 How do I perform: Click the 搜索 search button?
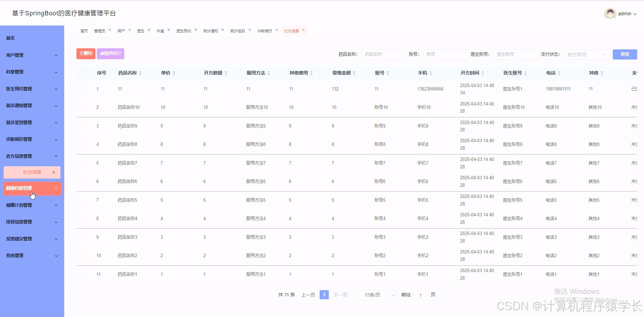click(x=625, y=54)
